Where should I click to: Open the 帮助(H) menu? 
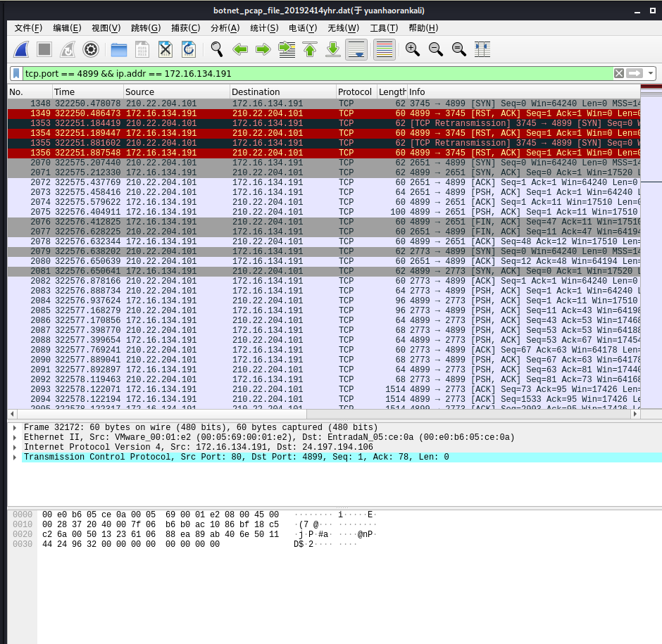tap(423, 28)
